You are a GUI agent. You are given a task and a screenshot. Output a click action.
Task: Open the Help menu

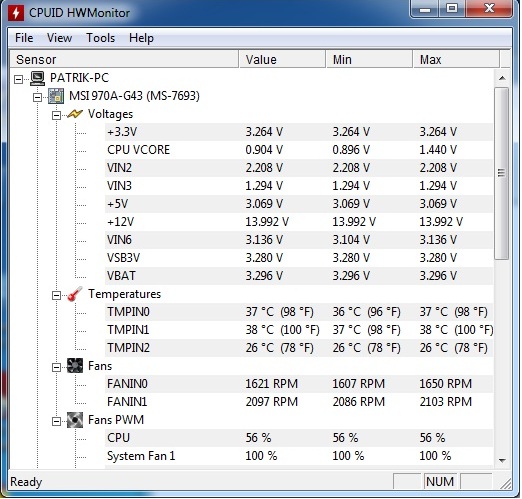pos(141,38)
